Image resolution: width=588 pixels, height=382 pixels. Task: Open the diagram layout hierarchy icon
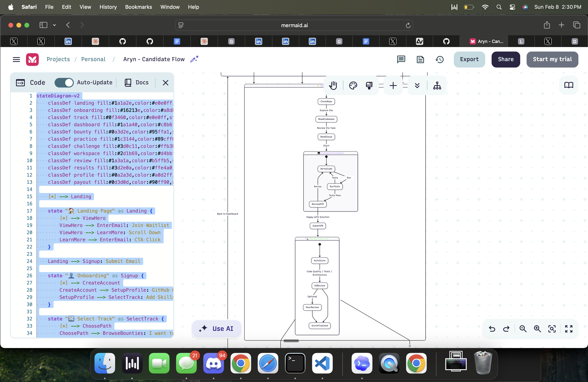(437, 86)
